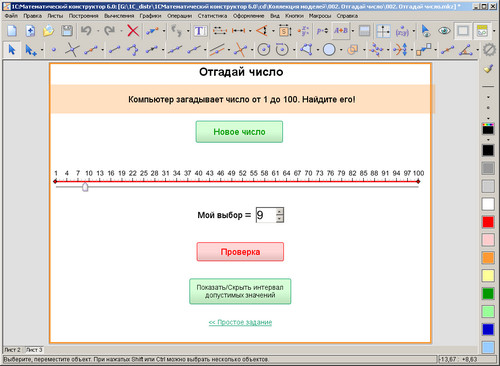Image resolution: width=500 pixels, height=366 pixels.
Task: Switch to the Лист 2 tab
Action: 12,350
